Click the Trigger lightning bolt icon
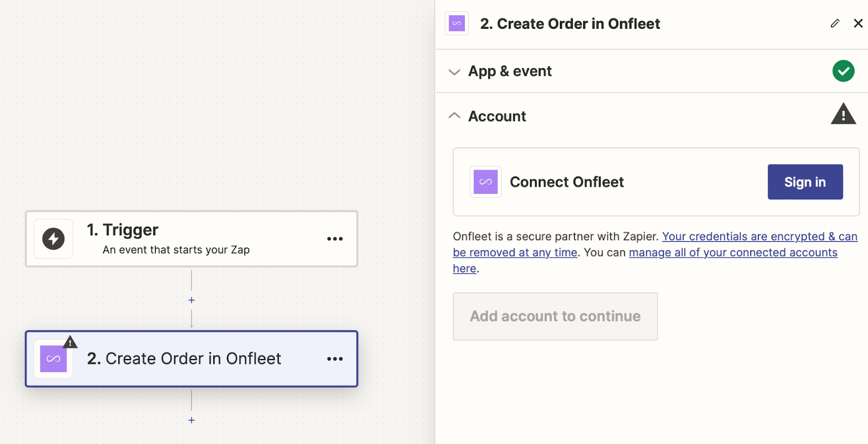Viewport: 868px width, 444px height. 53,239
